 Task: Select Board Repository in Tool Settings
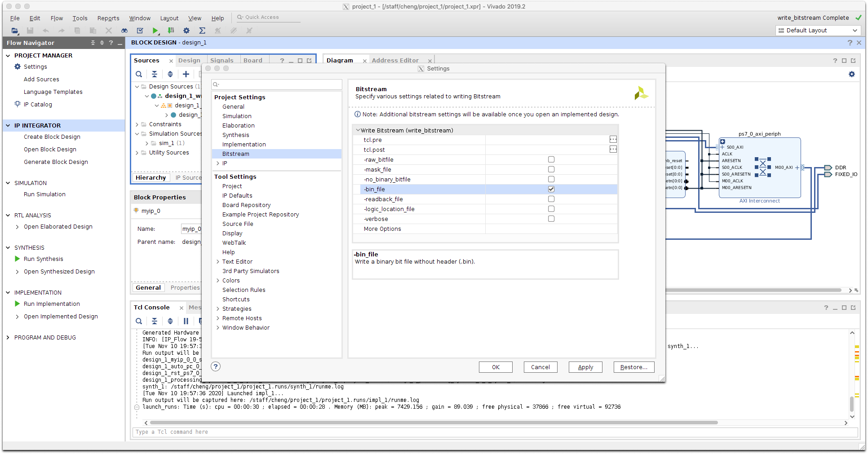click(x=246, y=205)
